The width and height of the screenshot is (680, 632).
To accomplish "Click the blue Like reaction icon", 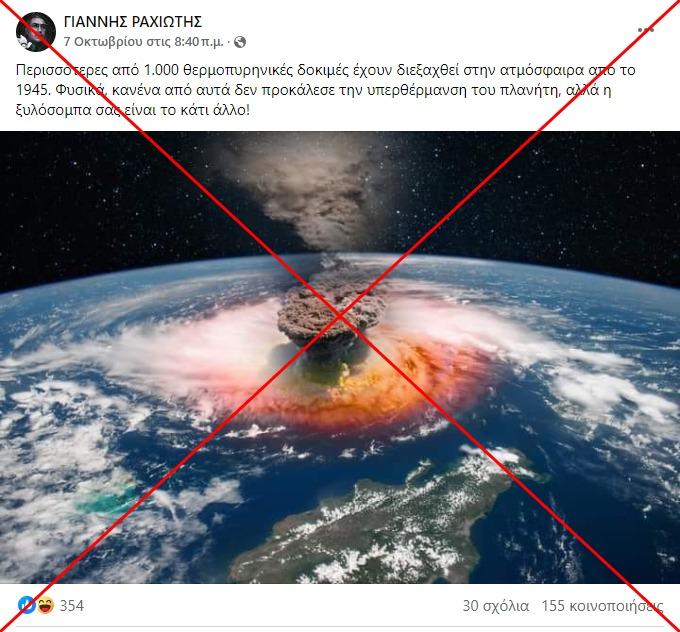I will (27, 605).
